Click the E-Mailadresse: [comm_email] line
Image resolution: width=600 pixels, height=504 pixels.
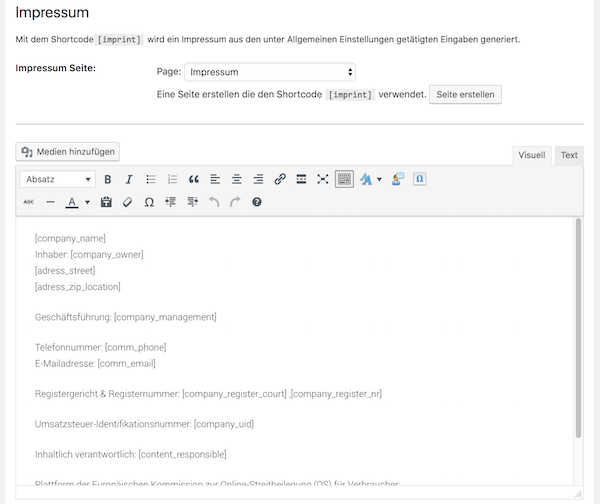pos(95,364)
